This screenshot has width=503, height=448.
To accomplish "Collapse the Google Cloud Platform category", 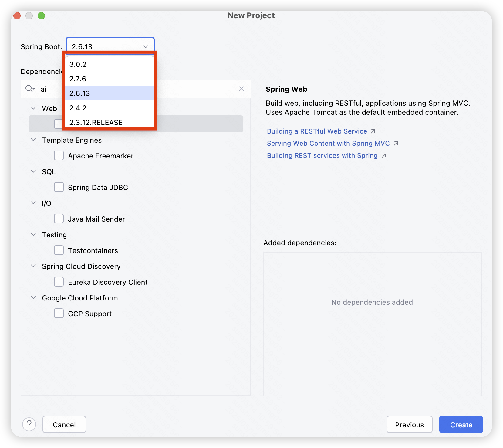I will [x=33, y=297].
